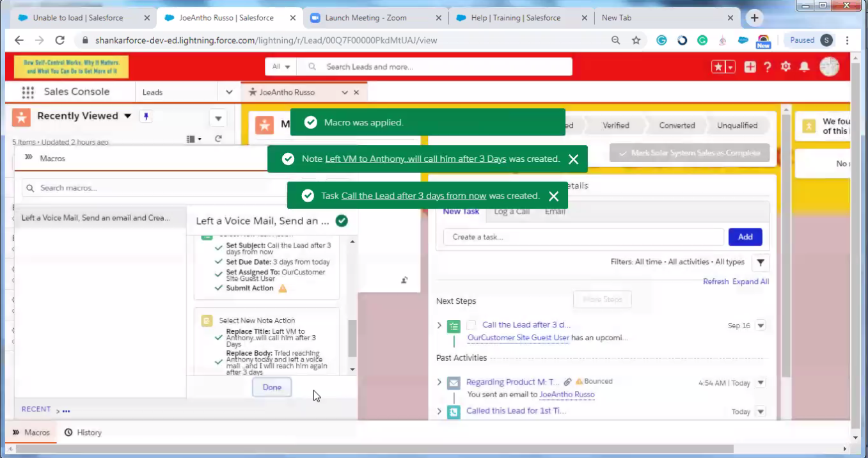Pin the Recently Viewed list view
The image size is (868, 458).
pos(146,116)
